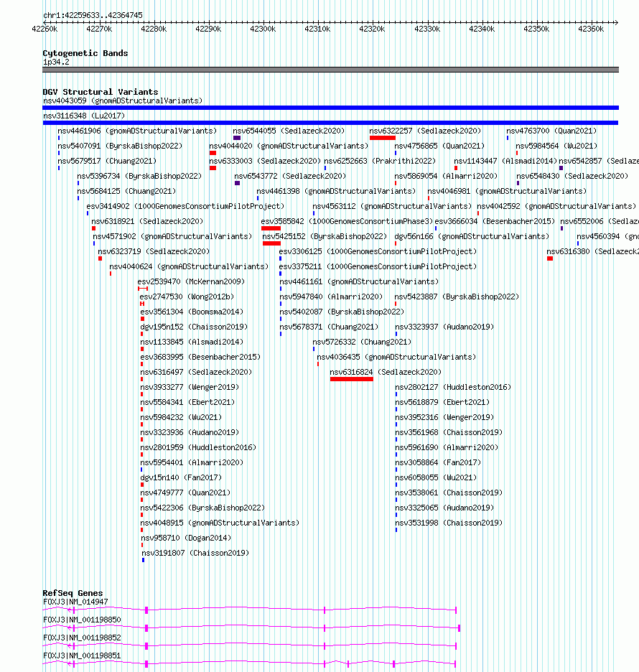Open nsv6543772 (Sedlazeck2020) variant
Viewport: 639px width, 672px height.
tap(290, 176)
